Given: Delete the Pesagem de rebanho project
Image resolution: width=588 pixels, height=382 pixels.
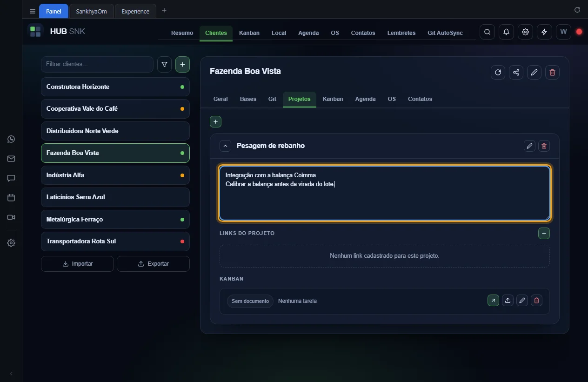Looking at the screenshot, I should [544, 146].
